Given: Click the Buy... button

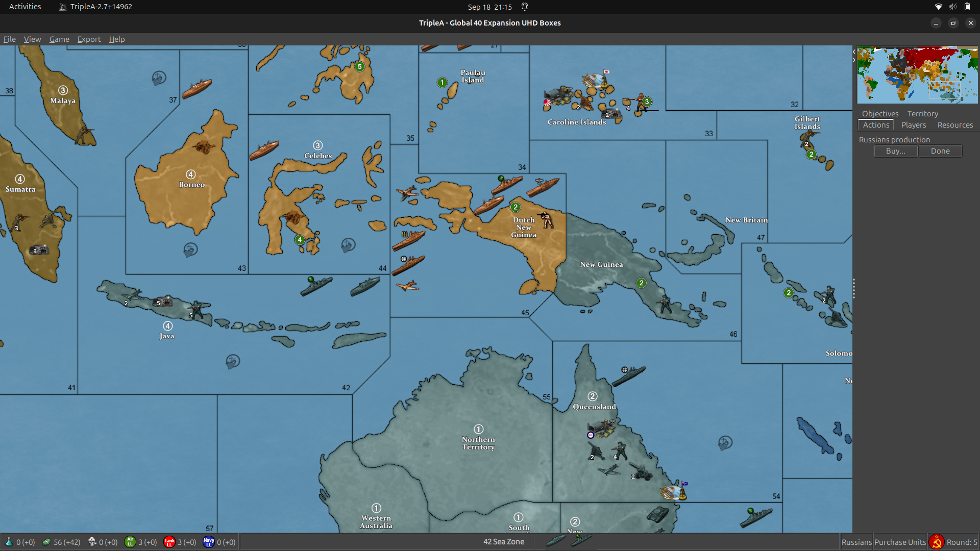Looking at the screenshot, I should coord(896,151).
